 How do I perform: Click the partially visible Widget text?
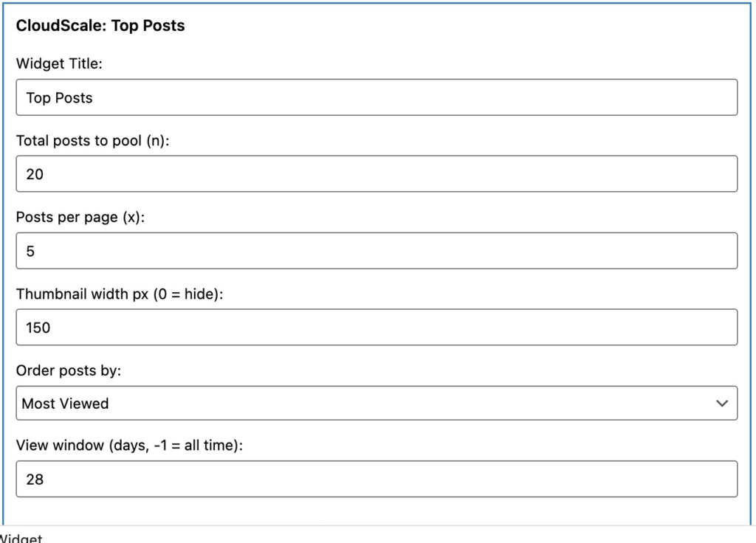(21, 538)
